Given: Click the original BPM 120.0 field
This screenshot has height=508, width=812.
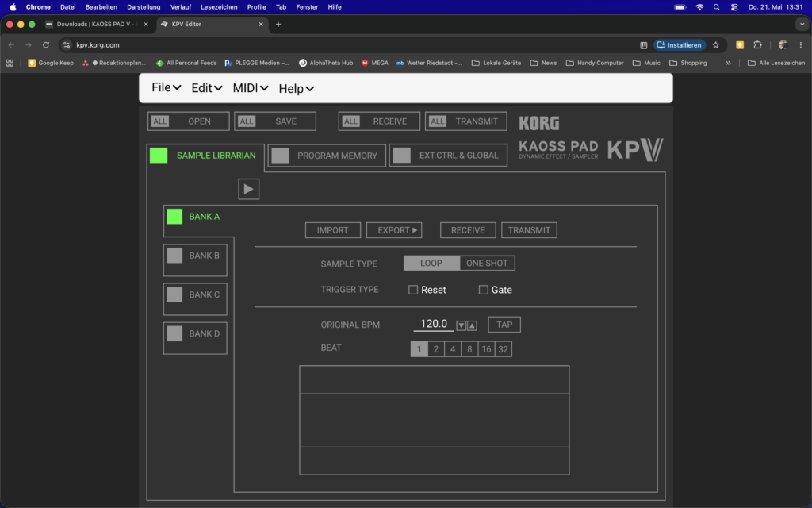Looking at the screenshot, I should click(434, 324).
